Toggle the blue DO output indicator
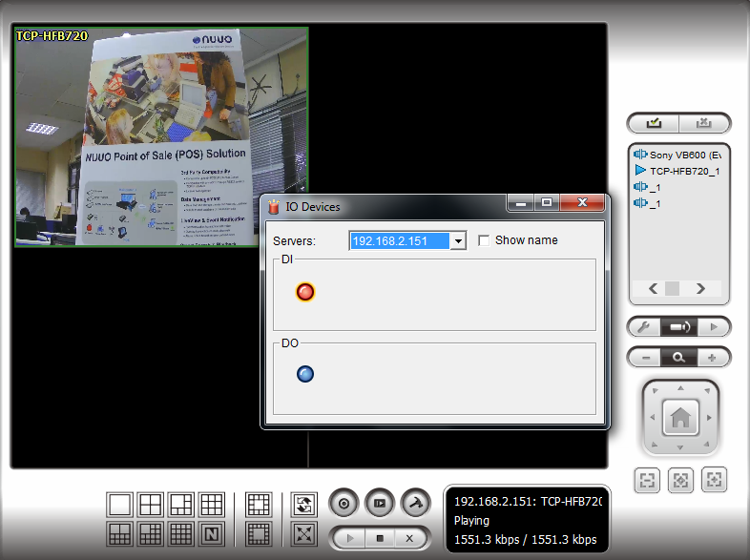Screen dimensions: 750x560 (305, 374)
